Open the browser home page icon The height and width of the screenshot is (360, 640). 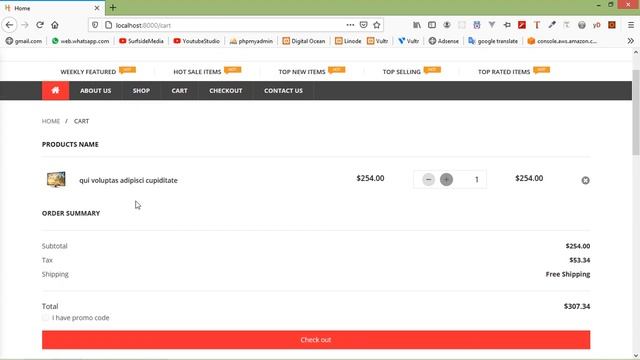[x=55, y=25]
